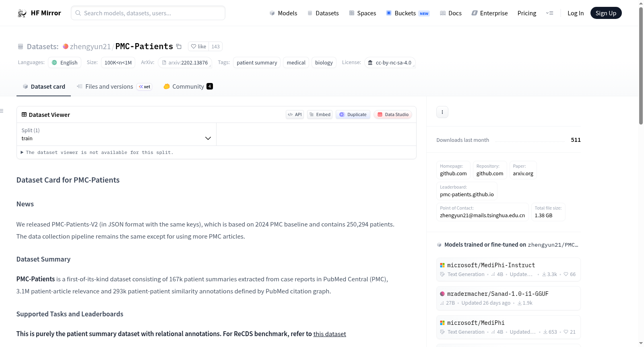Open Docs in top navigation
The image size is (644, 347).
tap(451, 13)
